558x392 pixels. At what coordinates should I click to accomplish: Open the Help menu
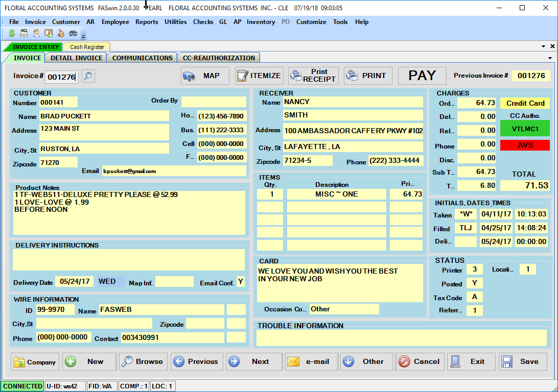click(x=362, y=21)
